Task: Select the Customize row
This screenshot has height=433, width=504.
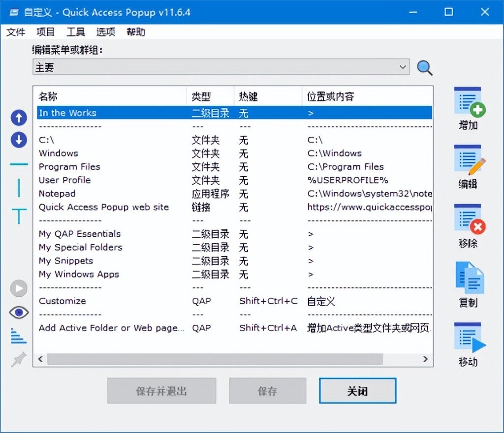Action: (235, 301)
